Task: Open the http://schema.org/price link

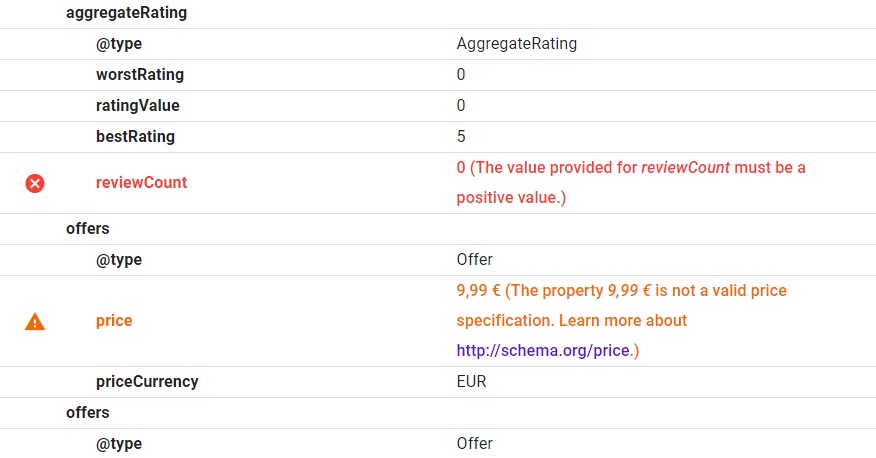Action: [x=544, y=351]
